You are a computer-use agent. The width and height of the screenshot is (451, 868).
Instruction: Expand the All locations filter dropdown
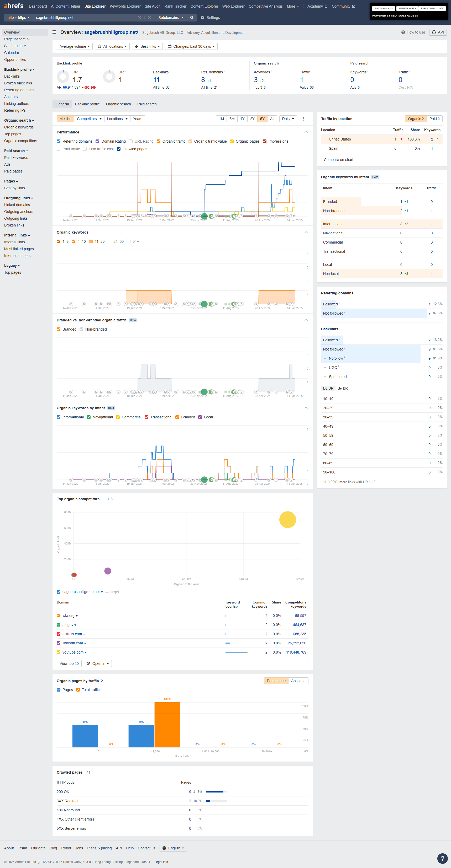click(112, 46)
